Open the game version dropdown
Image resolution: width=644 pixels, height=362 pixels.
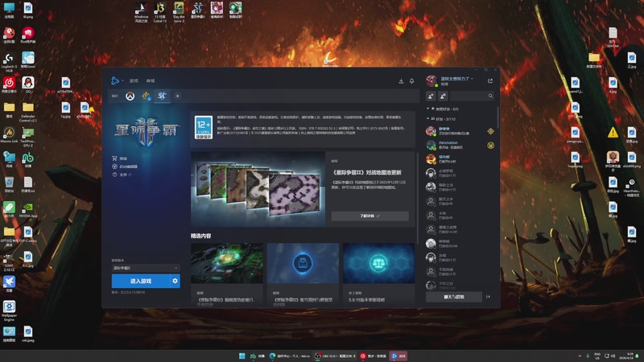tap(146, 268)
